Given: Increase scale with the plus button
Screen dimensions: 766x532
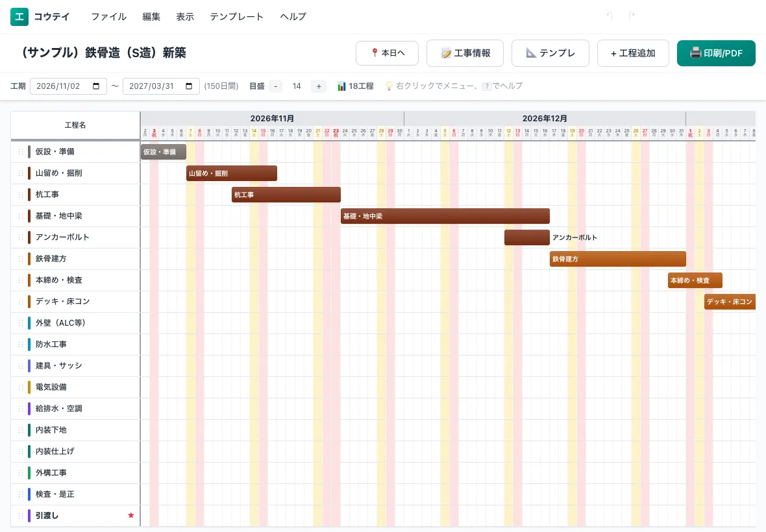Looking at the screenshot, I should point(319,86).
